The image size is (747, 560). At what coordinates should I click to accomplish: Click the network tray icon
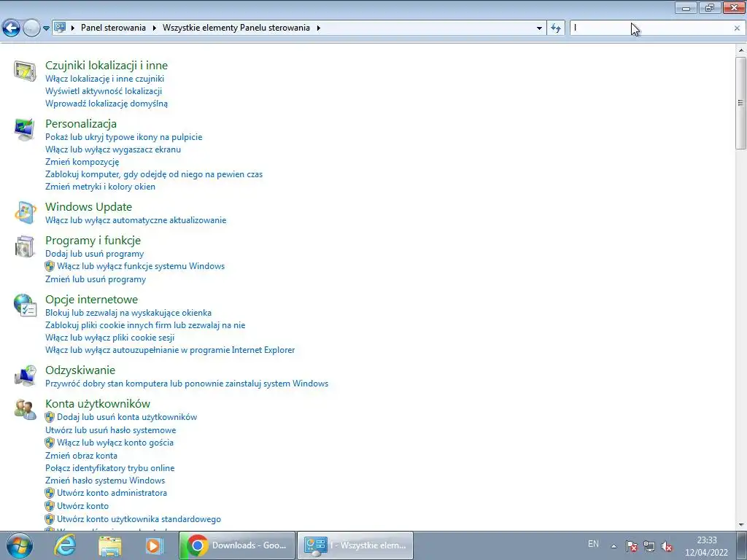coord(649,546)
